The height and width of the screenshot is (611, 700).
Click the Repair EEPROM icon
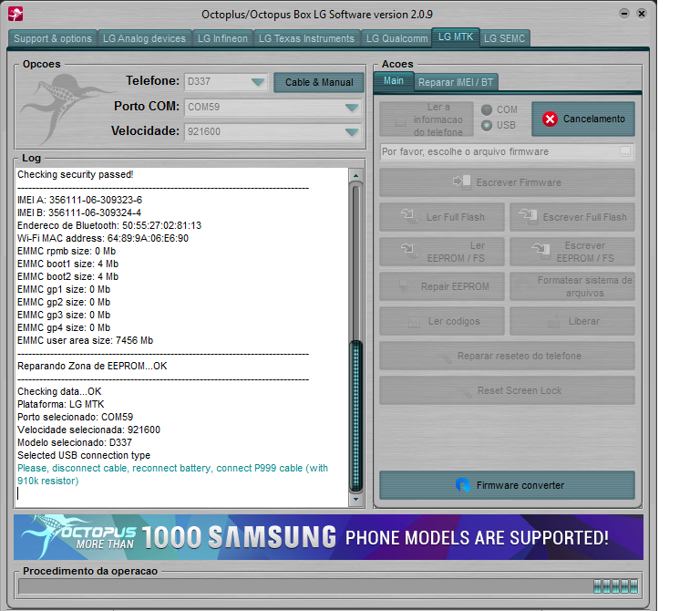[404, 286]
